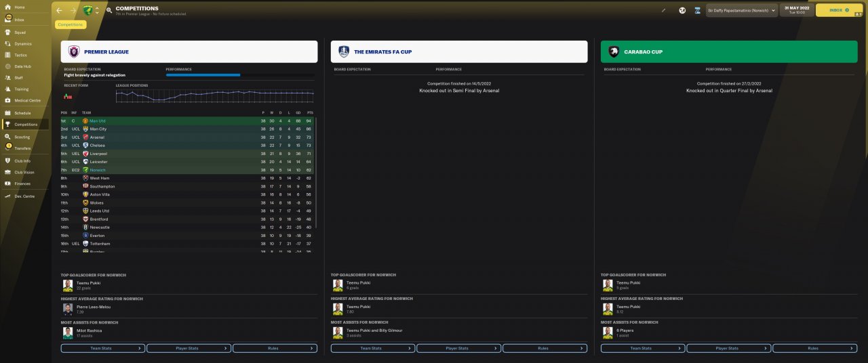Open Finances in the sidebar
The width and height of the screenshot is (868, 363).
(x=24, y=184)
